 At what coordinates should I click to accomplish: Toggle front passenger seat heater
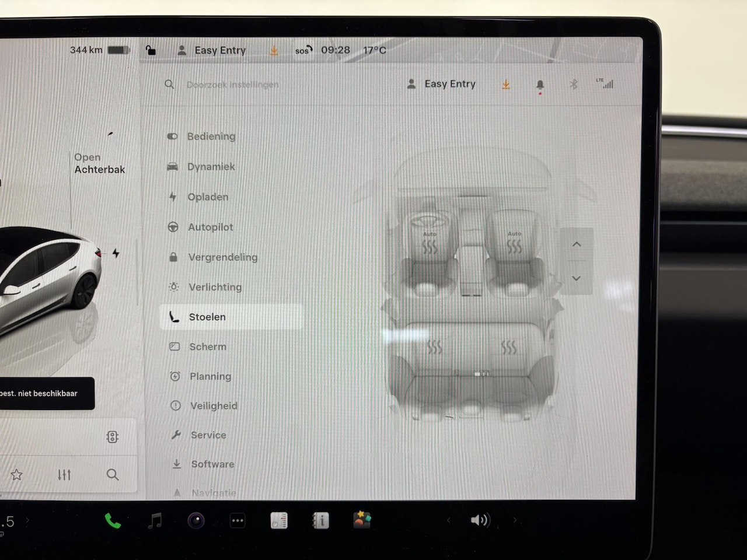514,247
